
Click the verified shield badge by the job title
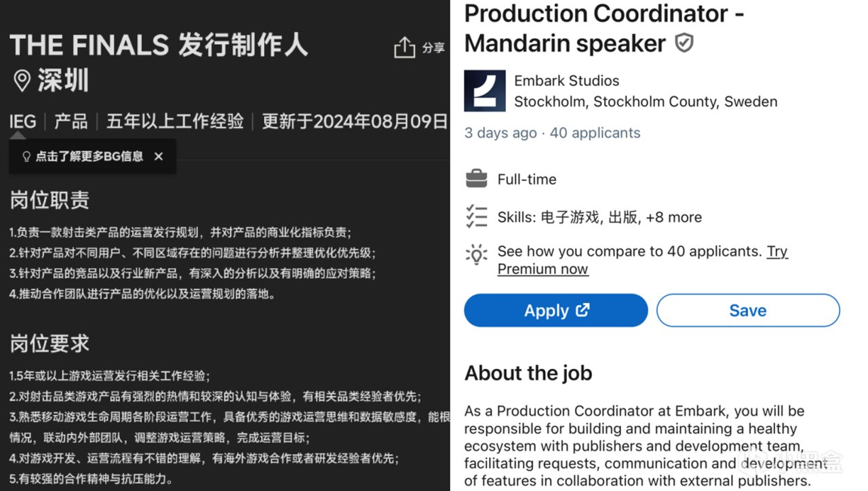(x=684, y=44)
